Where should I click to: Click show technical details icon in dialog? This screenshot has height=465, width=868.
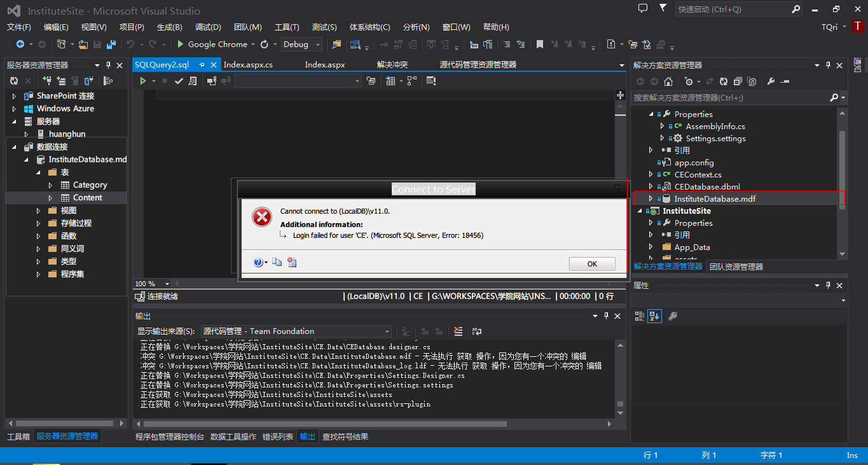click(292, 262)
